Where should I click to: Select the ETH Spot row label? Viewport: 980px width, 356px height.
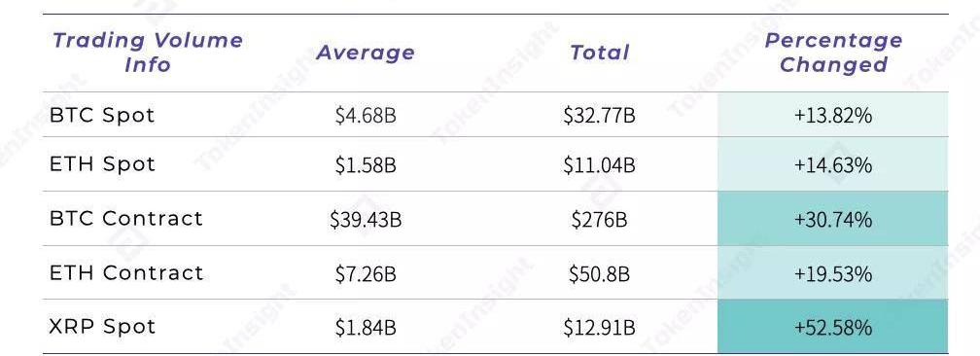(102, 164)
